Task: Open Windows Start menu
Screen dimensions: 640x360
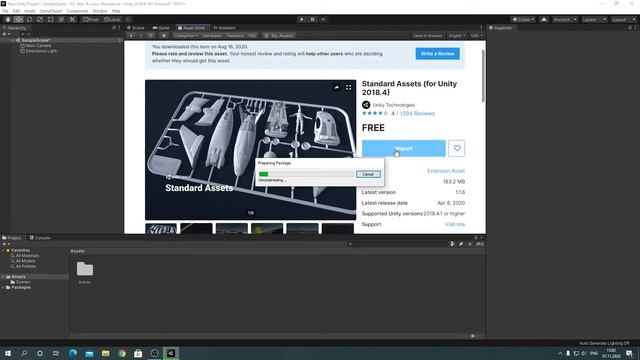Action: (8, 353)
